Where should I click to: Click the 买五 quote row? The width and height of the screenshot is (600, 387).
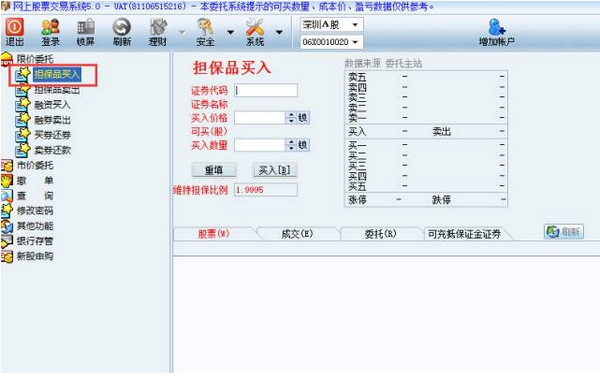[426, 186]
